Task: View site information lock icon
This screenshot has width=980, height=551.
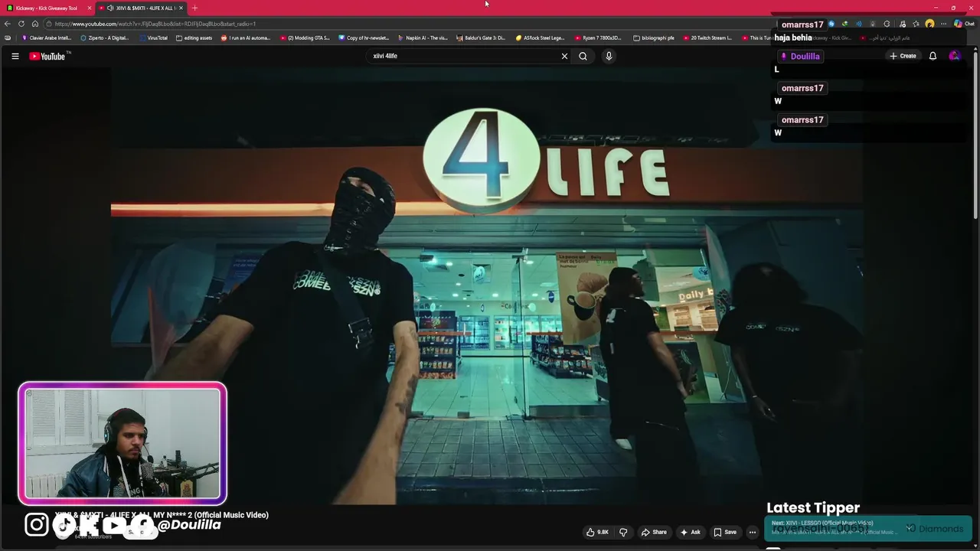Action: click(x=49, y=24)
